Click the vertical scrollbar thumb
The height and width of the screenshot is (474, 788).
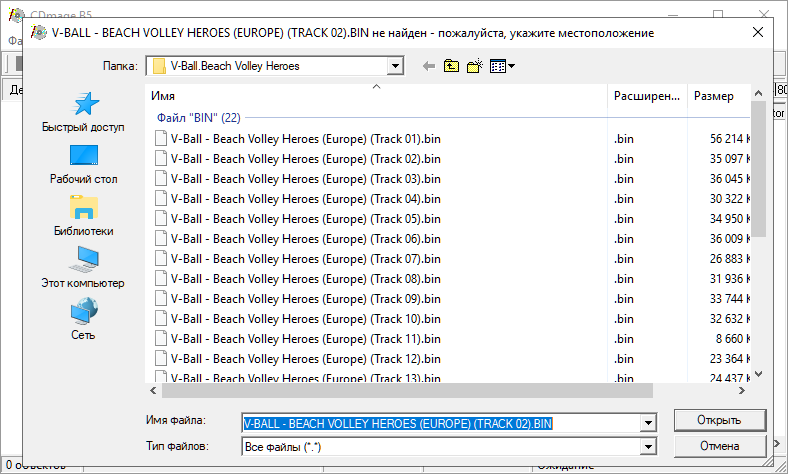(x=758, y=169)
